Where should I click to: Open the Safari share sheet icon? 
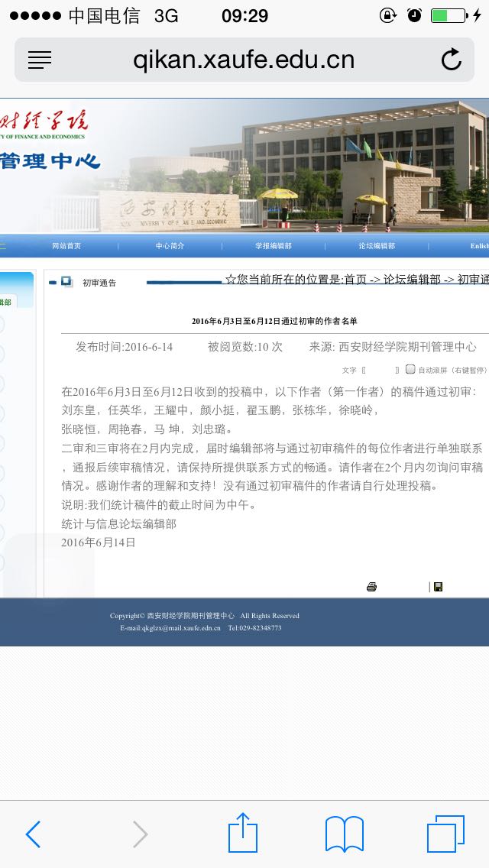243,831
